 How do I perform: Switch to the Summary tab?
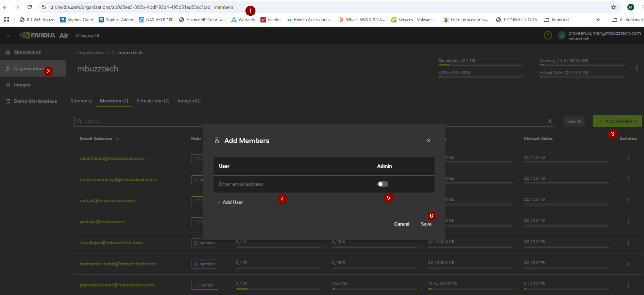click(x=81, y=101)
